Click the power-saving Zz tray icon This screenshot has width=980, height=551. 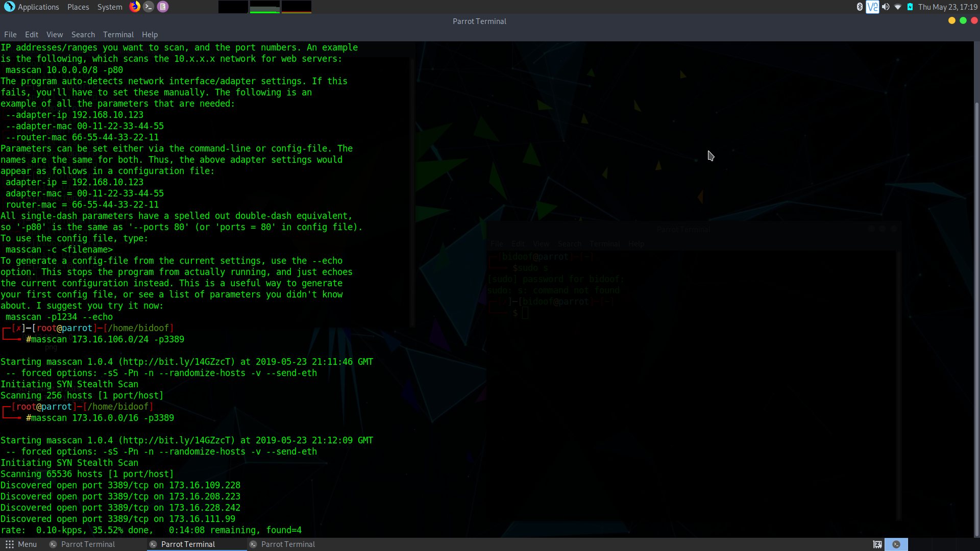877,544
